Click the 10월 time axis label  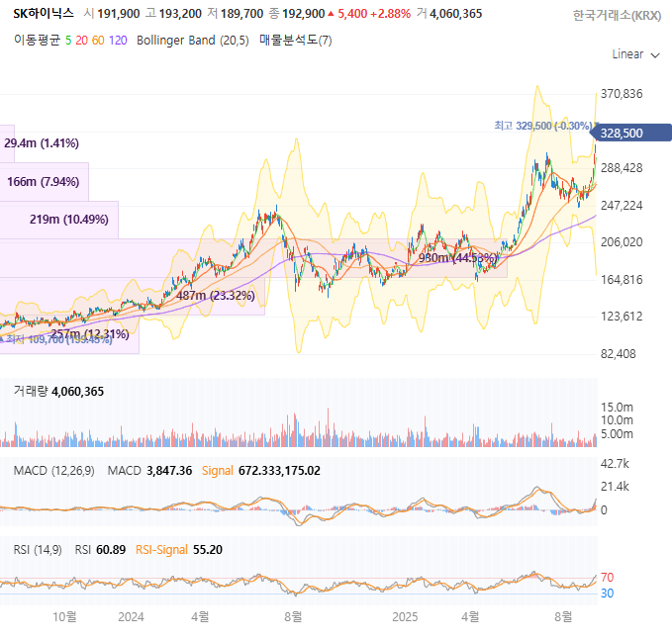[64, 617]
